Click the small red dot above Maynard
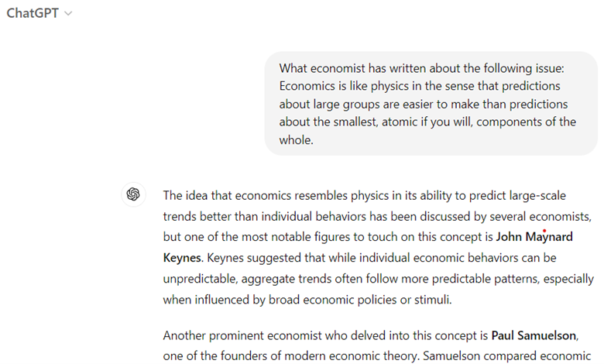The image size is (604, 364). coord(544,231)
